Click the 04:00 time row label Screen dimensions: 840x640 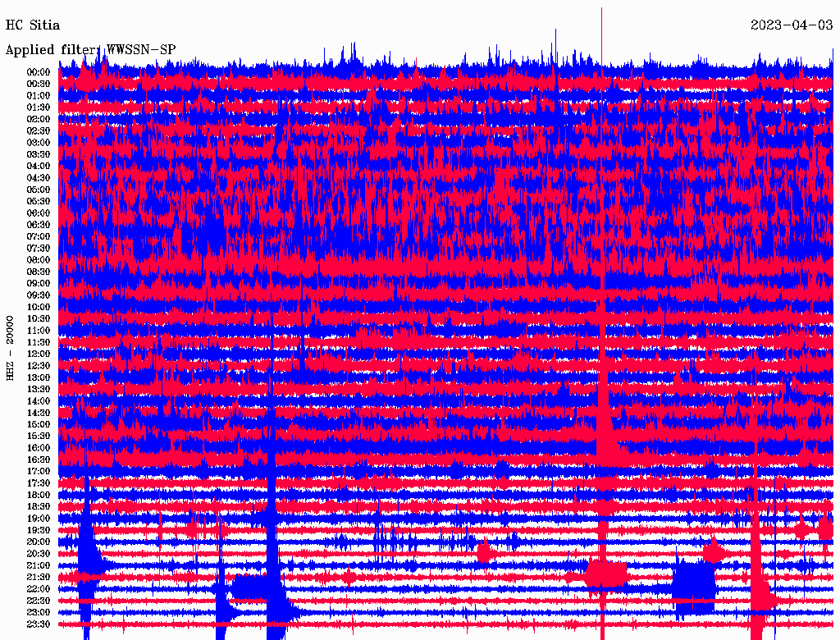(39, 167)
